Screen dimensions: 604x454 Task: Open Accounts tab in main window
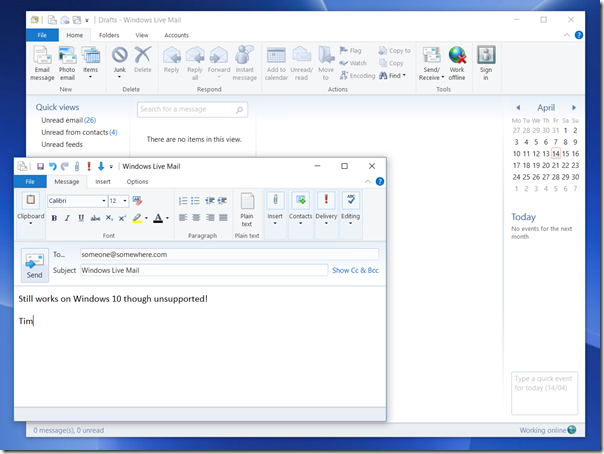point(176,35)
